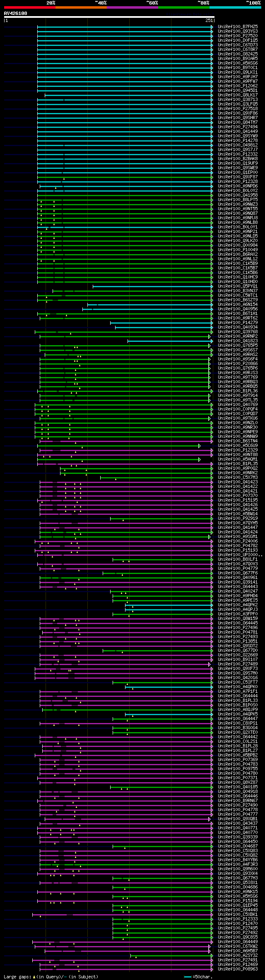
Task: Select hit label UniRef100_P20866
Action: pyautogui.click(x=238, y=363)
